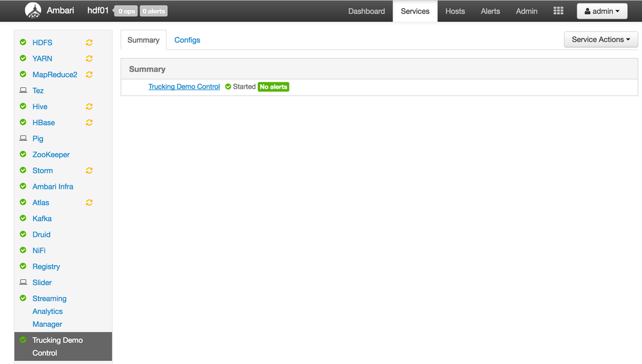Open the MapReduce2 service

coord(55,74)
